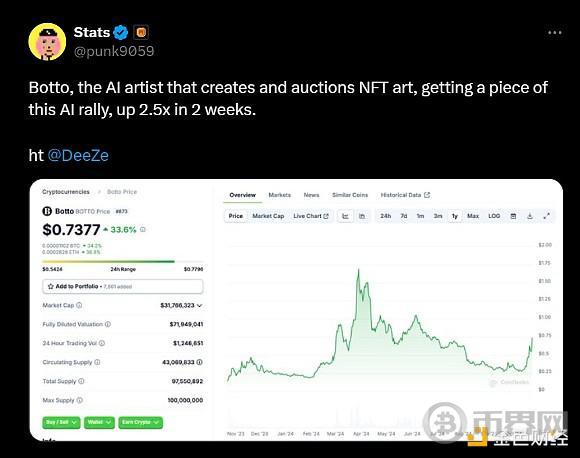
Task: Expand the Market Cap value chevron
Action: [x=200, y=306]
